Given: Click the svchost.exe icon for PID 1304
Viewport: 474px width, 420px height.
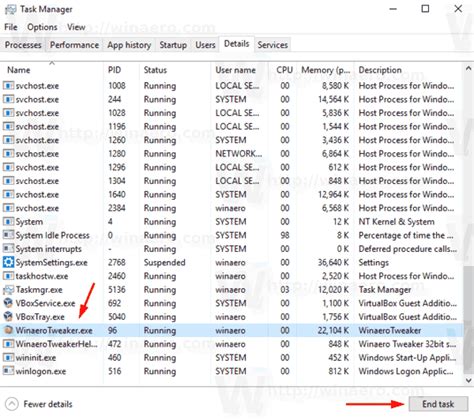Looking at the screenshot, I should [x=8, y=181].
